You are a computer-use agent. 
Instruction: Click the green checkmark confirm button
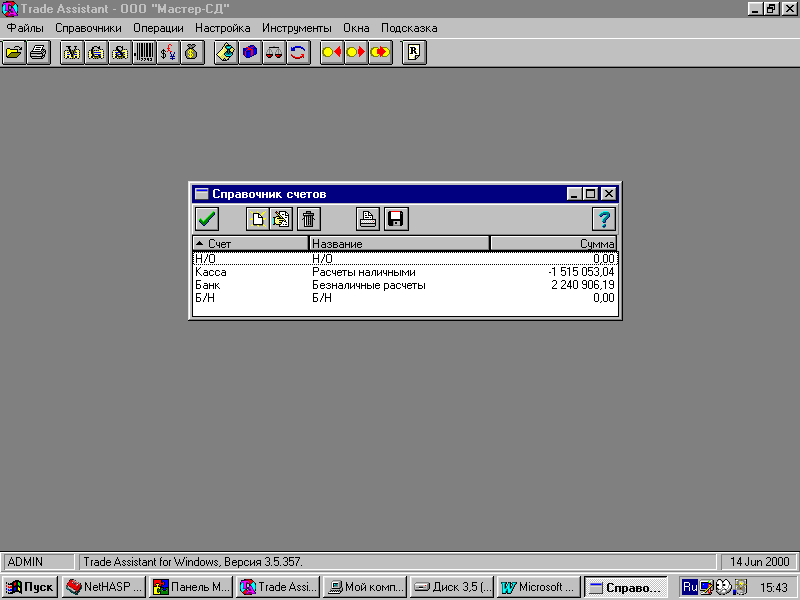(207, 219)
